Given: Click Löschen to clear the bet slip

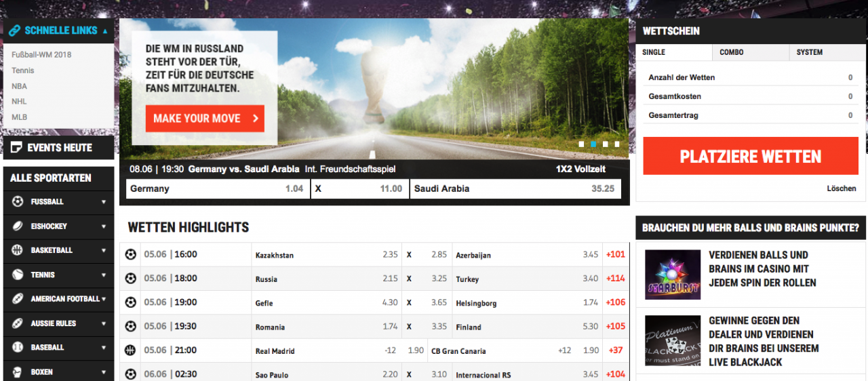Looking at the screenshot, I should tap(842, 188).
